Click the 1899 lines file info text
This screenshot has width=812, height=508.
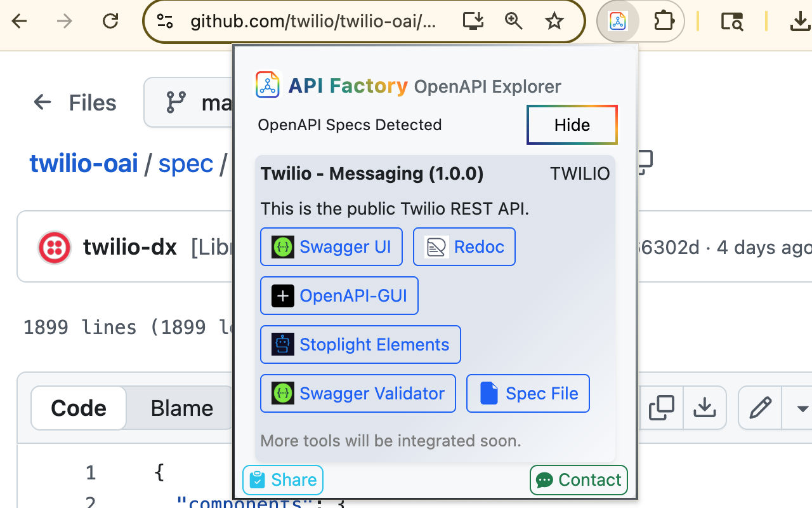[x=128, y=328]
